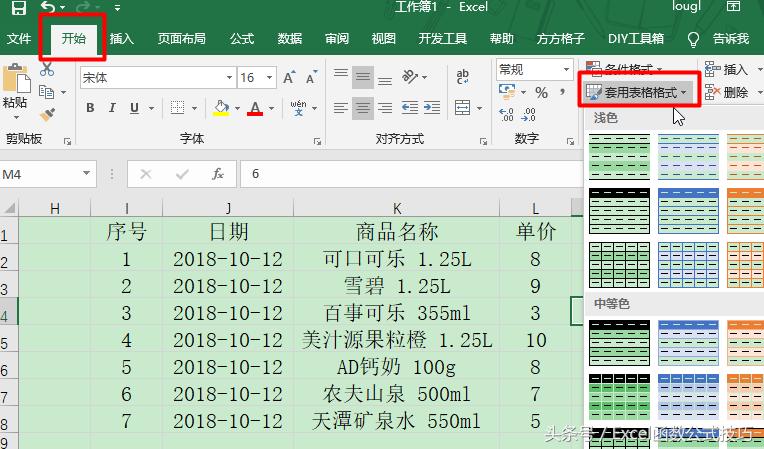Apply the yellow fill color bucket
Image resolution: width=764 pixels, height=449 pixels.
(221, 108)
